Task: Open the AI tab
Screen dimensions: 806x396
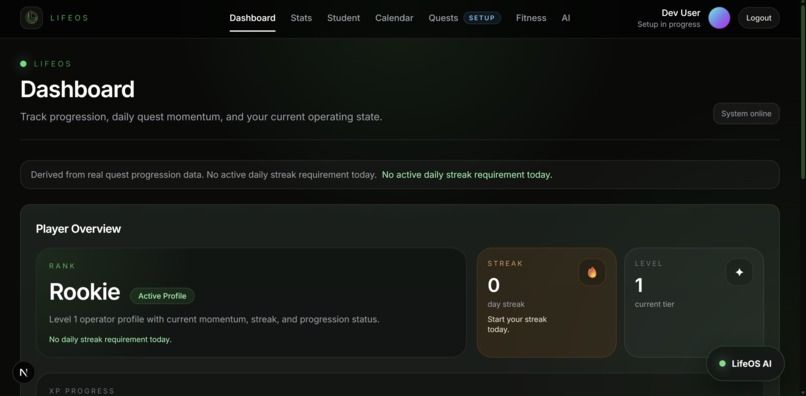Action: pyautogui.click(x=566, y=18)
